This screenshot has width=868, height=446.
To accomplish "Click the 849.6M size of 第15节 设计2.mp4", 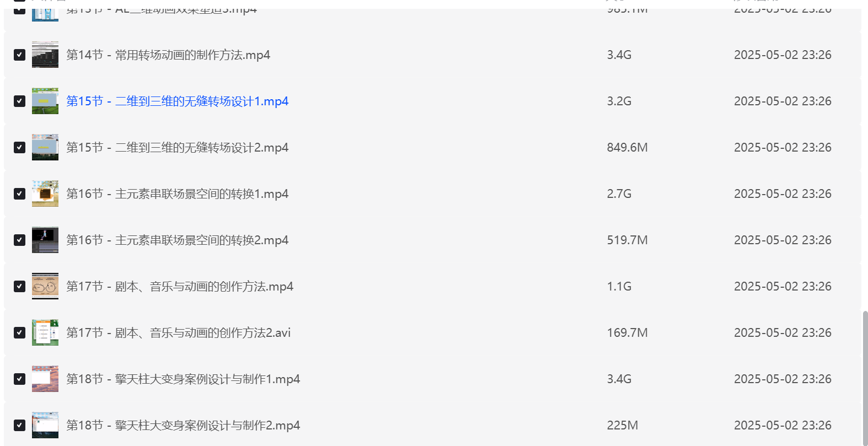I will point(628,147).
